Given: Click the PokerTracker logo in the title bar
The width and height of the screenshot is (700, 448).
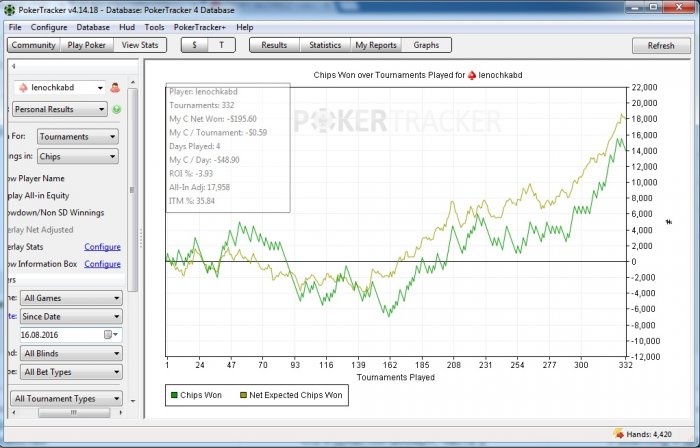Looking at the screenshot, I should (9, 8).
